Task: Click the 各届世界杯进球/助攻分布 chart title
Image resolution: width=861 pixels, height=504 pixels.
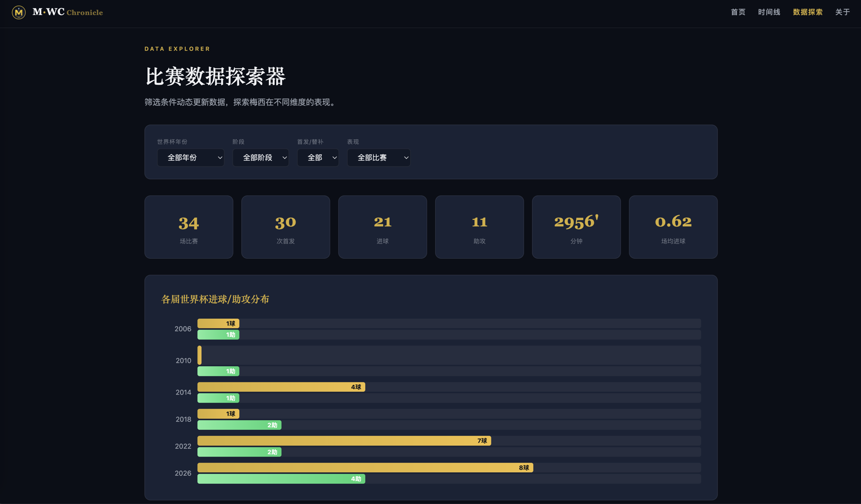Action: (x=215, y=299)
